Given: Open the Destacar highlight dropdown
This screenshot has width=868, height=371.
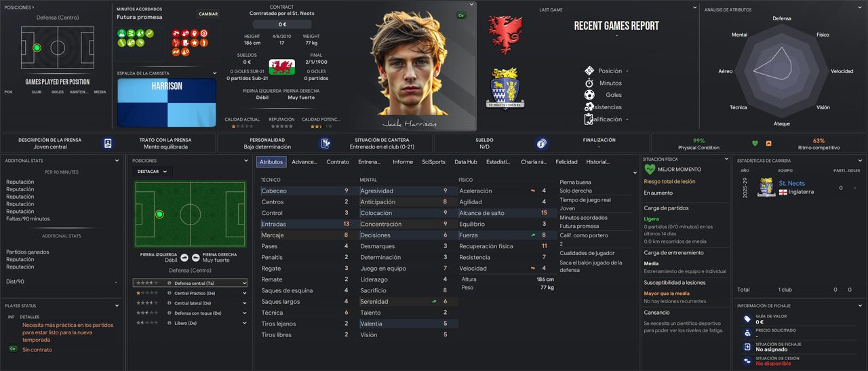Looking at the screenshot, I should coord(153,172).
